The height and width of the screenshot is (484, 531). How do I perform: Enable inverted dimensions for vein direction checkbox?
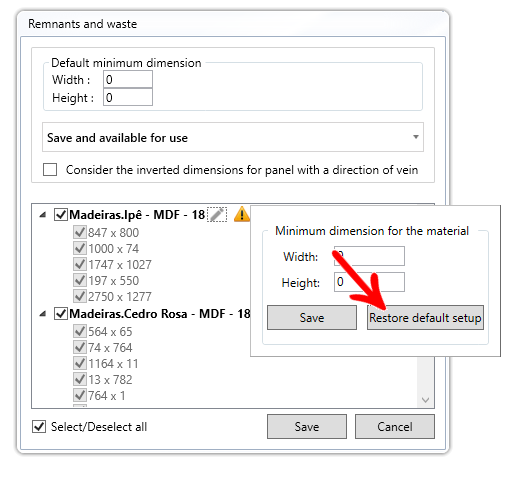click(50, 169)
